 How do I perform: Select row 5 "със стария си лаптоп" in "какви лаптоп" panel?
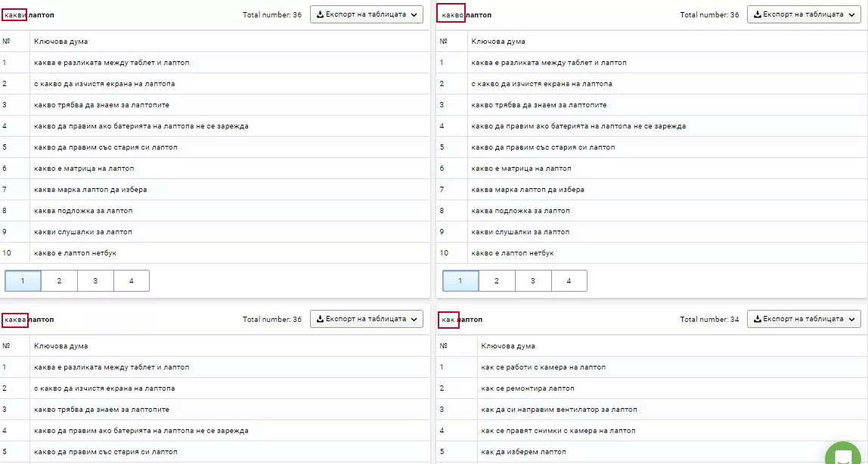coord(215,147)
